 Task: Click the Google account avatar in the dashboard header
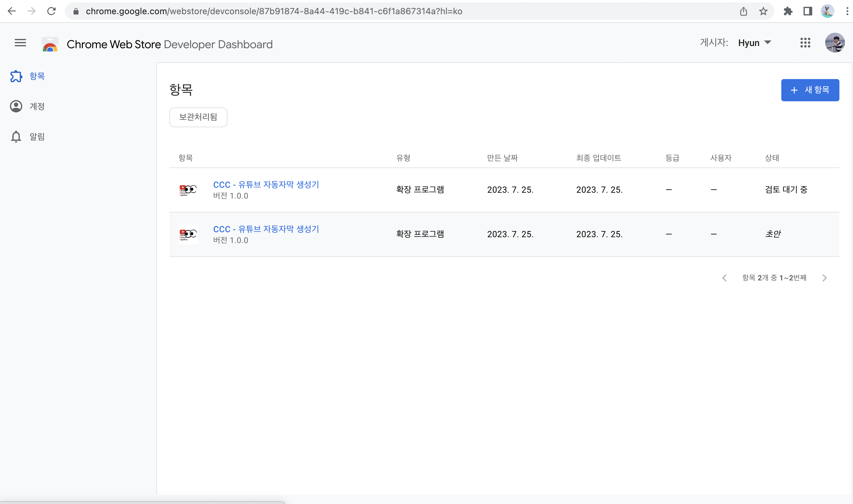tap(835, 43)
